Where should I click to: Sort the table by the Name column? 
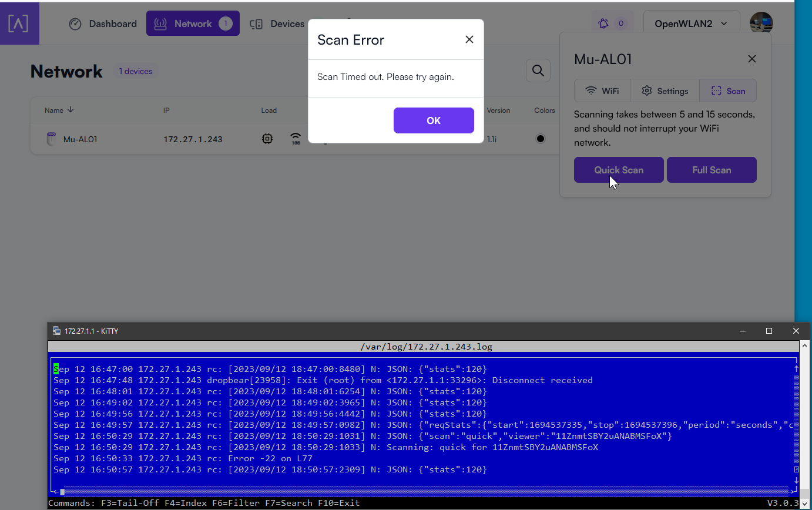coord(59,110)
